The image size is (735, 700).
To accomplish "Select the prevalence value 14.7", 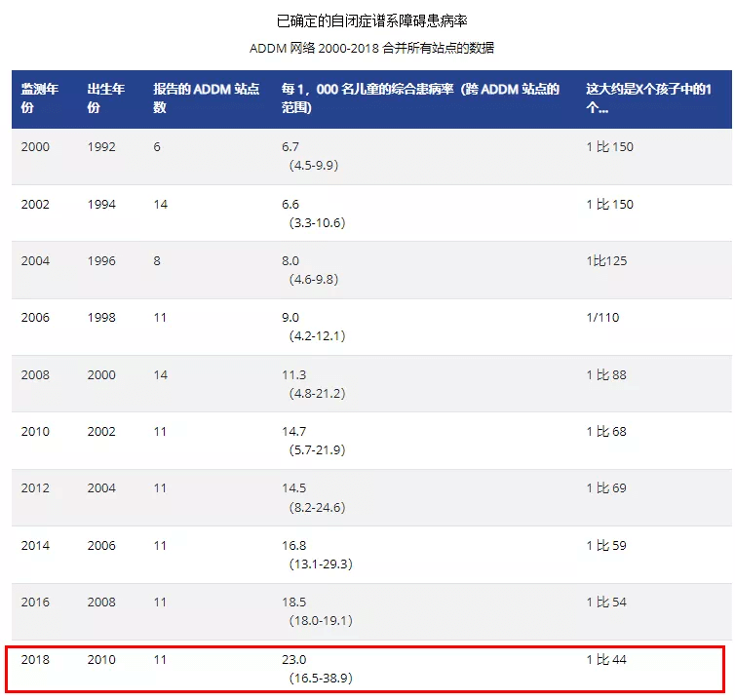I will tap(293, 432).
